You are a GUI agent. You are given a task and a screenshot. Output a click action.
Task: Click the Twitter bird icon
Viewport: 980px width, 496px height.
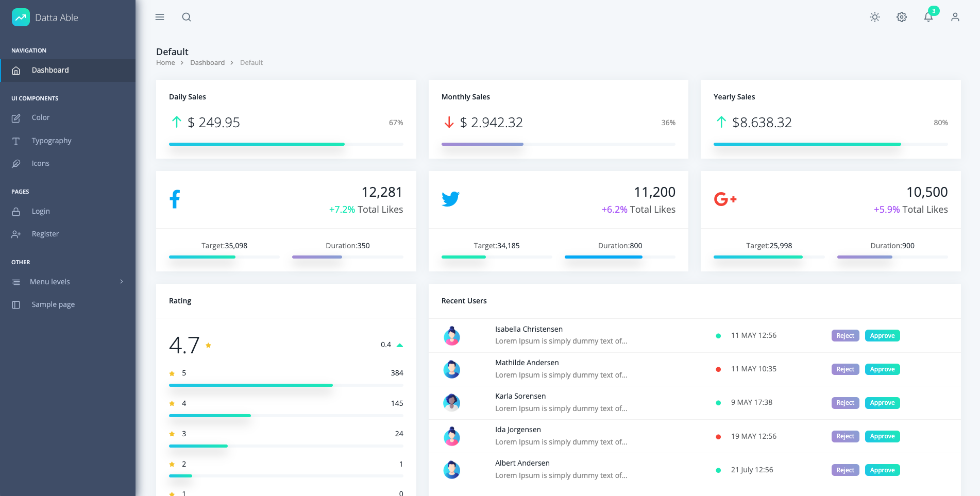(x=450, y=199)
